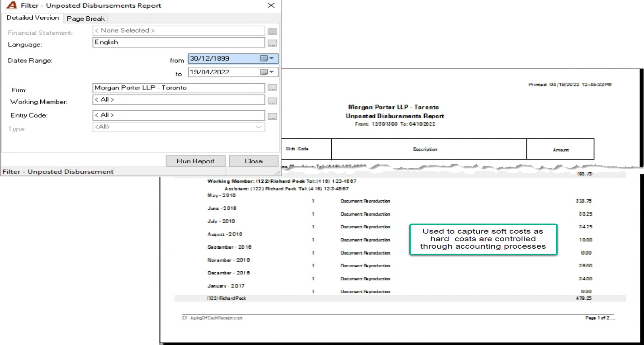Viewport: 644px width, 345px height.
Task: Click the Working Member field showing All
Action: (x=179, y=99)
